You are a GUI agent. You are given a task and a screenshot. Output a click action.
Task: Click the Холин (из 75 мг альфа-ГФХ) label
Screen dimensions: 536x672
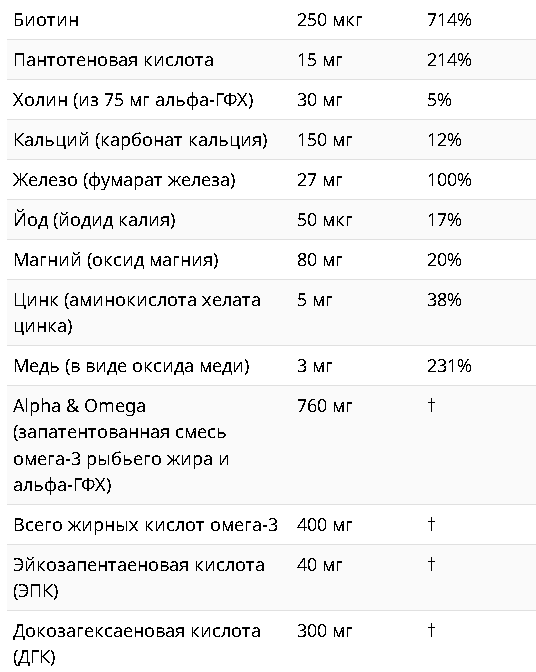point(133,100)
